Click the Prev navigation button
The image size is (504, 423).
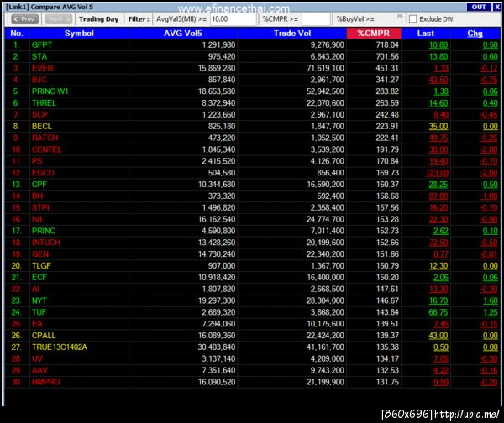pyautogui.click(x=24, y=19)
